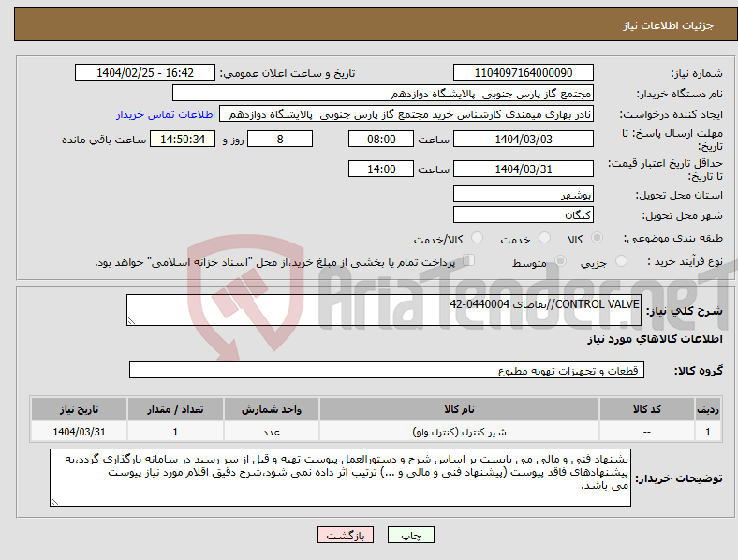Toggle the Islamic treasury payment checkbox
The image size is (738, 560).
(x=469, y=260)
